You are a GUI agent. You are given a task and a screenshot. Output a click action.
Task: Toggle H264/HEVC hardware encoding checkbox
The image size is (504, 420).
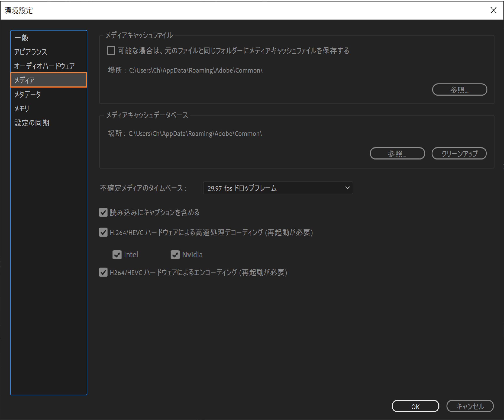[x=103, y=272]
